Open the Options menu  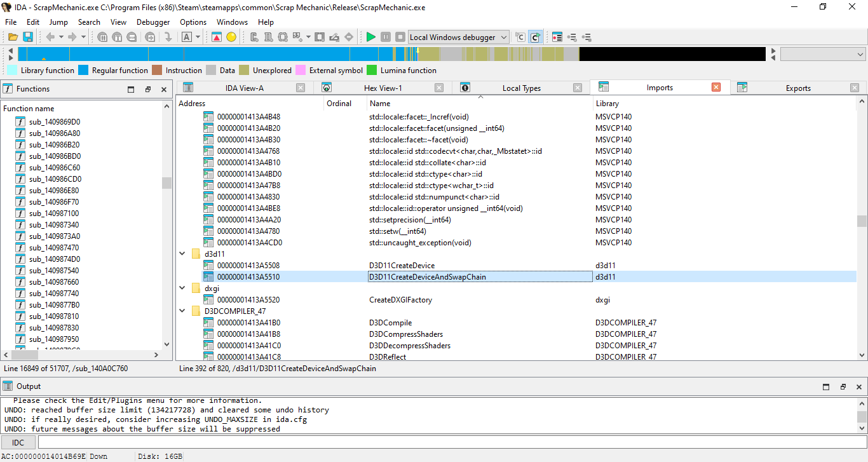[x=193, y=22]
